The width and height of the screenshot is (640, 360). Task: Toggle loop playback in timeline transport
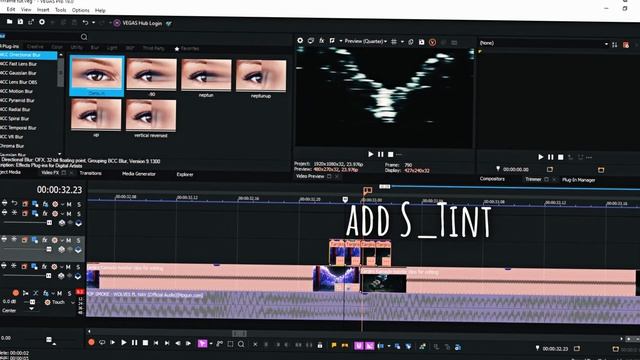(x=102, y=342)
